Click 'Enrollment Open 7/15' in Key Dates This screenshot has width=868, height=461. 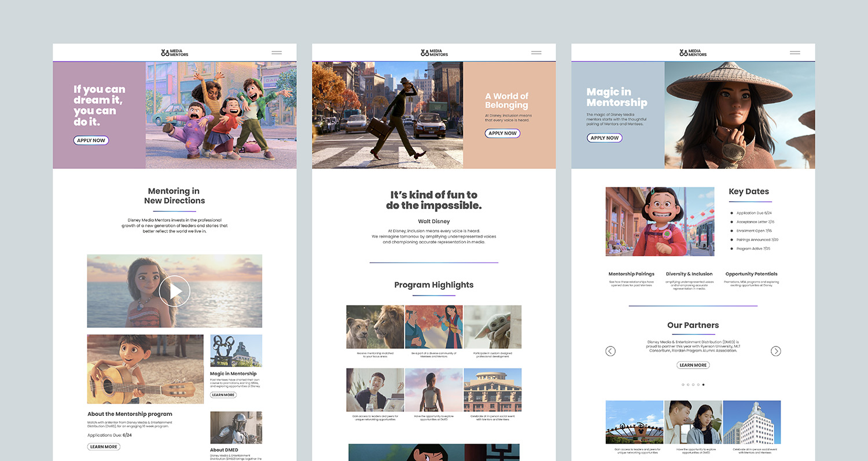tap(755, 231)
